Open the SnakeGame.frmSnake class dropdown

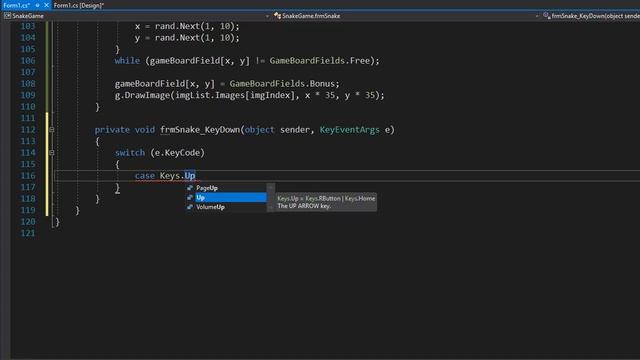click(537, 16)
